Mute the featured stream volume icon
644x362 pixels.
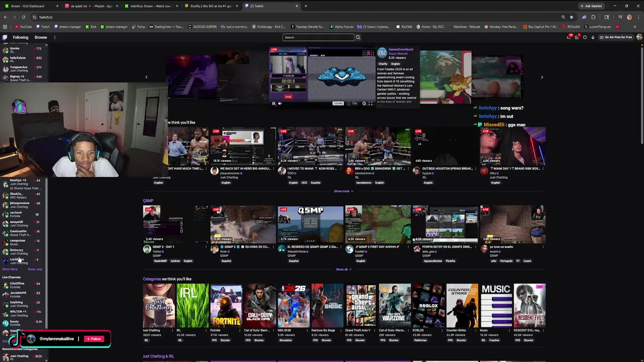pyautogui.click(x=280, y=104)
